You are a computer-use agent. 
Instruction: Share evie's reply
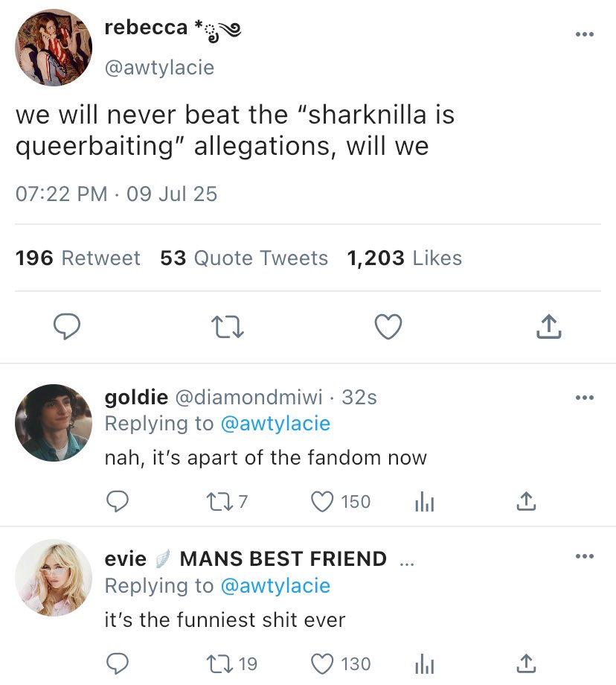pyautogui.click(x=525, y=663)
